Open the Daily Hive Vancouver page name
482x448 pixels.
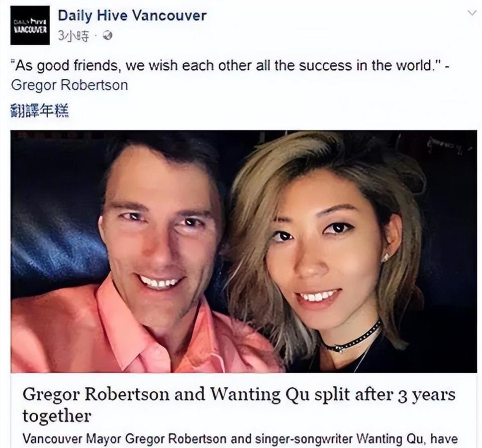[x=132, y=16]
